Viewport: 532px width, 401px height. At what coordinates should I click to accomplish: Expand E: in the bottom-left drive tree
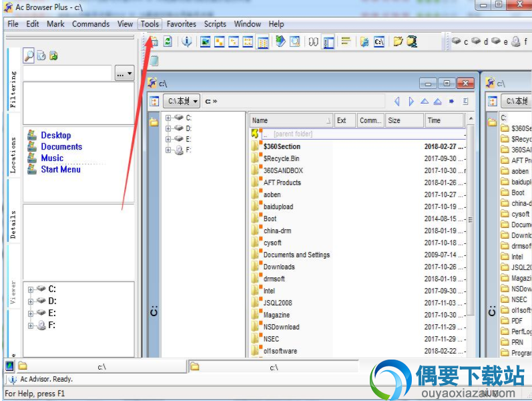coord(31,313)
